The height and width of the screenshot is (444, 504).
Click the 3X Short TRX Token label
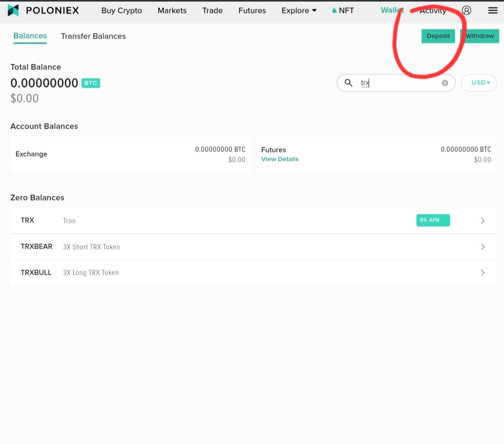[91, 247]
